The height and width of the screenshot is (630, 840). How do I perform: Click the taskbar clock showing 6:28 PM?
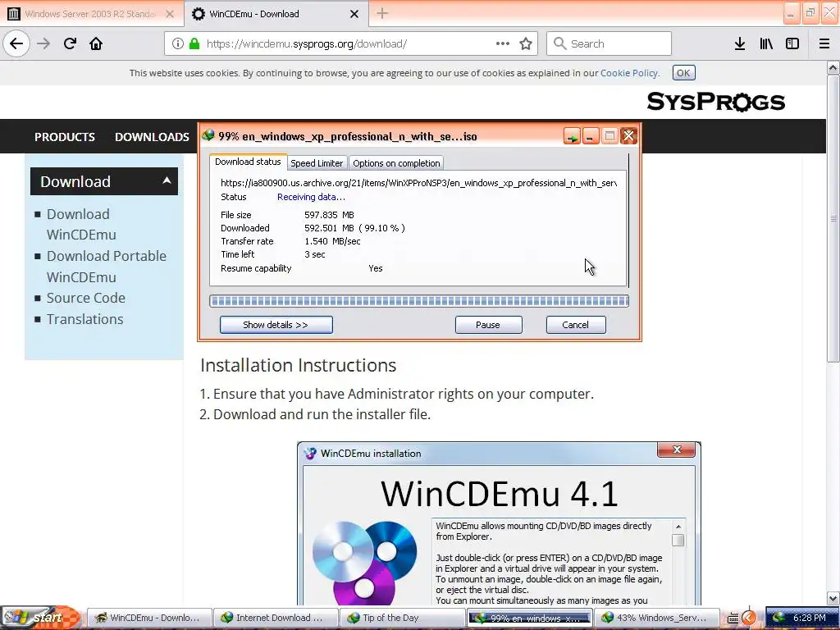tap(810, 618)
